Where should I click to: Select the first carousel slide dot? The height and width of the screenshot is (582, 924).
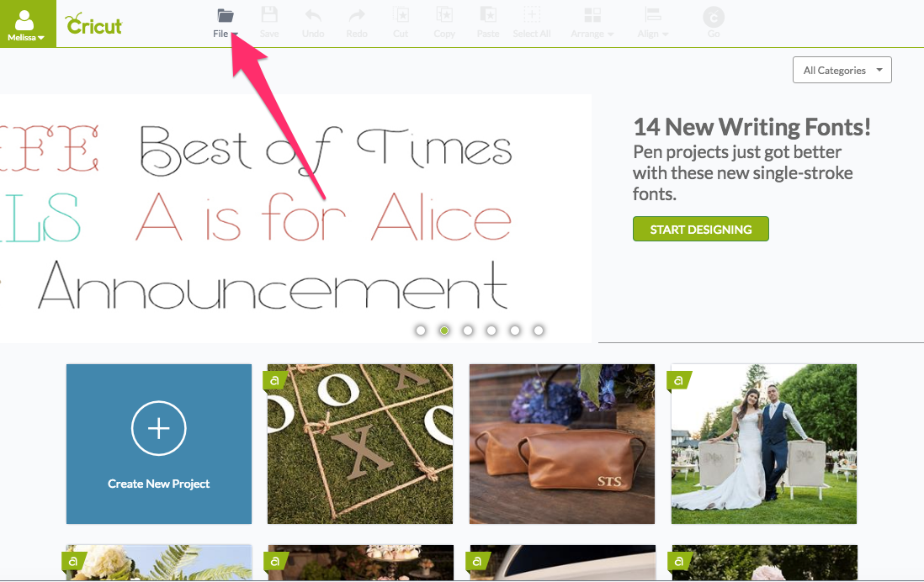coord(421,331)
